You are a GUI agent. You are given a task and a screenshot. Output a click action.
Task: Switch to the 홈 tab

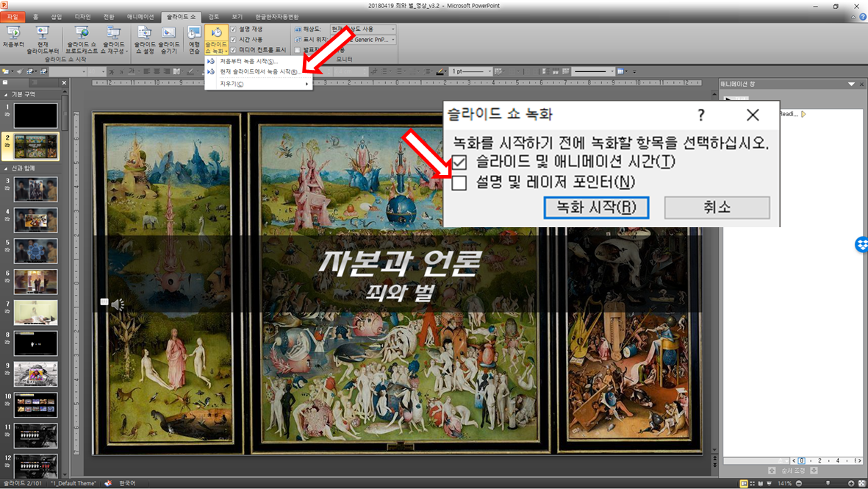coord(36,17)
